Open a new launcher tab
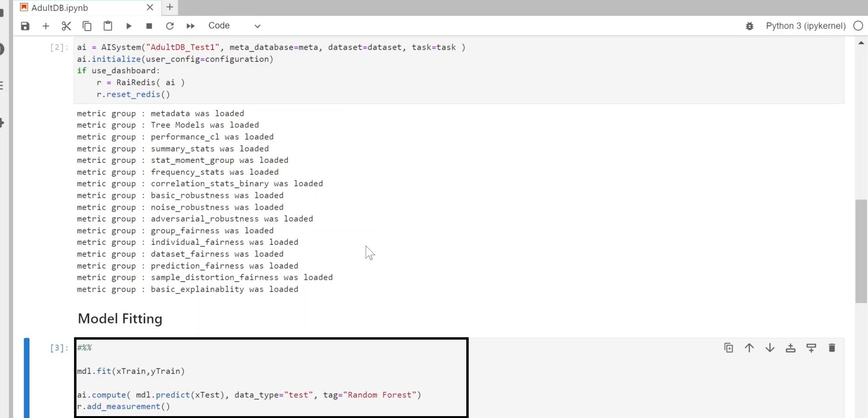868x418 pixels. tap(170, 7)
